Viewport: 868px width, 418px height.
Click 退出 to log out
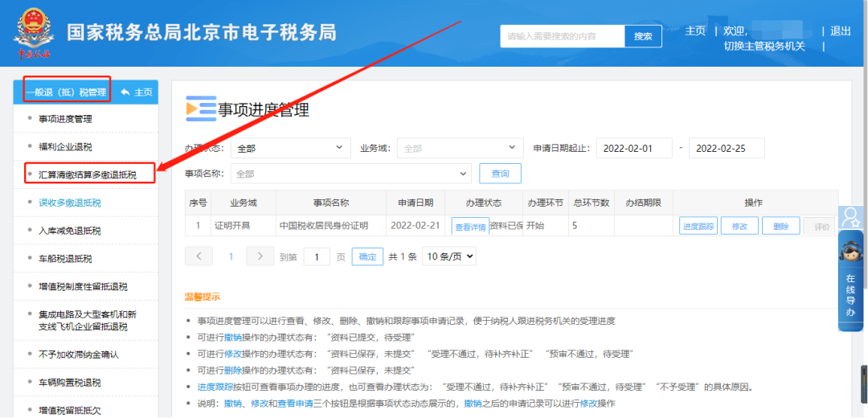(x=841, y=31)
